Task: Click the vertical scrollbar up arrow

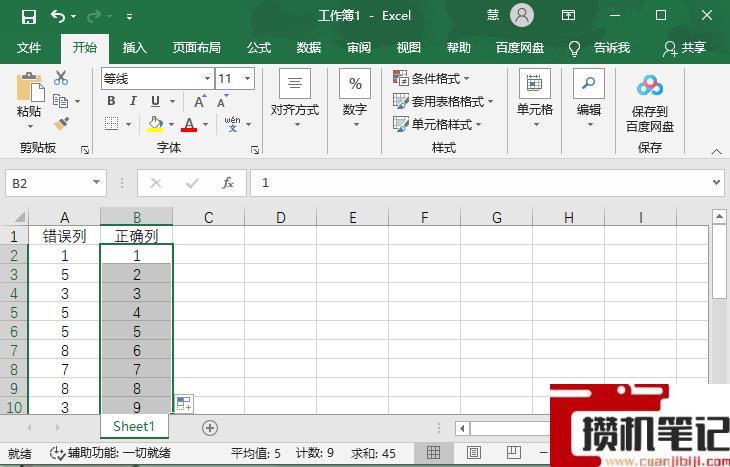Action: [x=719, y=216]
